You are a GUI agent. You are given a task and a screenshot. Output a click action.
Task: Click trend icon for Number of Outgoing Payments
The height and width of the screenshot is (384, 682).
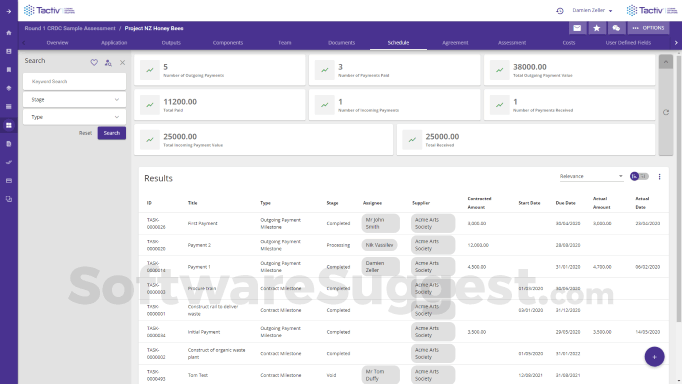[x=150, y=70]
